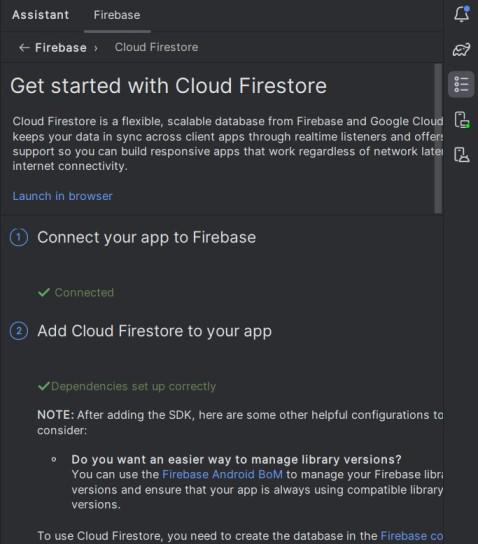478x544 pixels.
Task: Open the Launch in browser link
Action: pos(62,196)
